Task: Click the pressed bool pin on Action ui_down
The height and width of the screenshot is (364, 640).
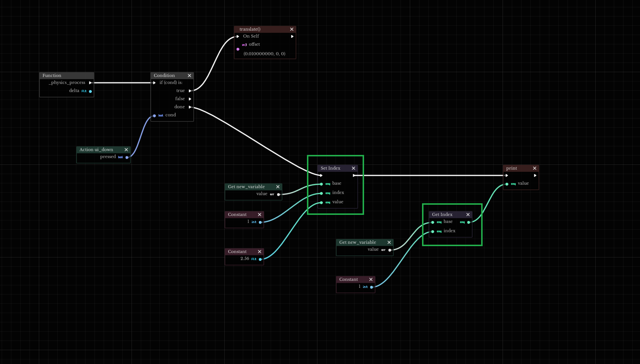Action: click(127, 157)
